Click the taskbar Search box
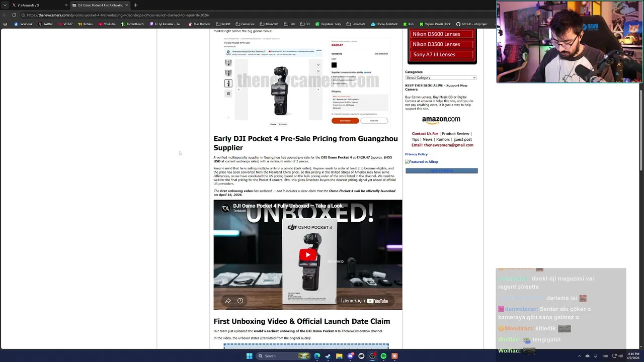Viewport: 644px width, 362px height. pyautogui.click(x=284, y=356)
